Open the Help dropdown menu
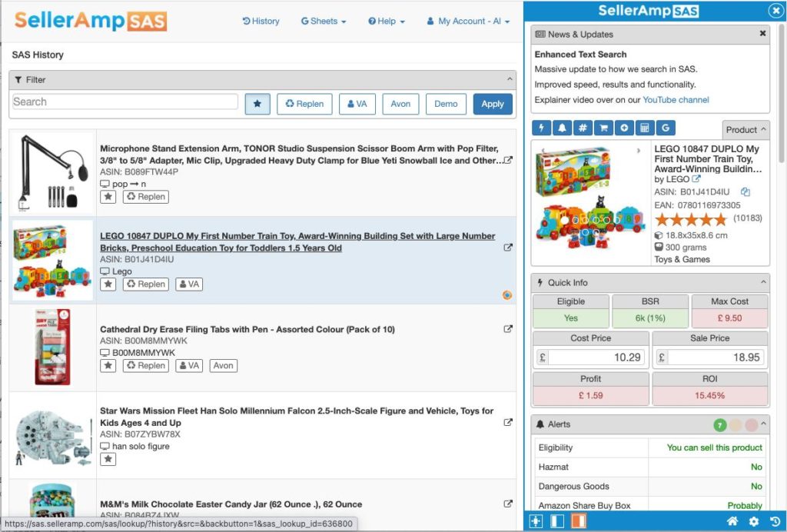The height and width of the screenshot is (532, 787). pos(387,21)
